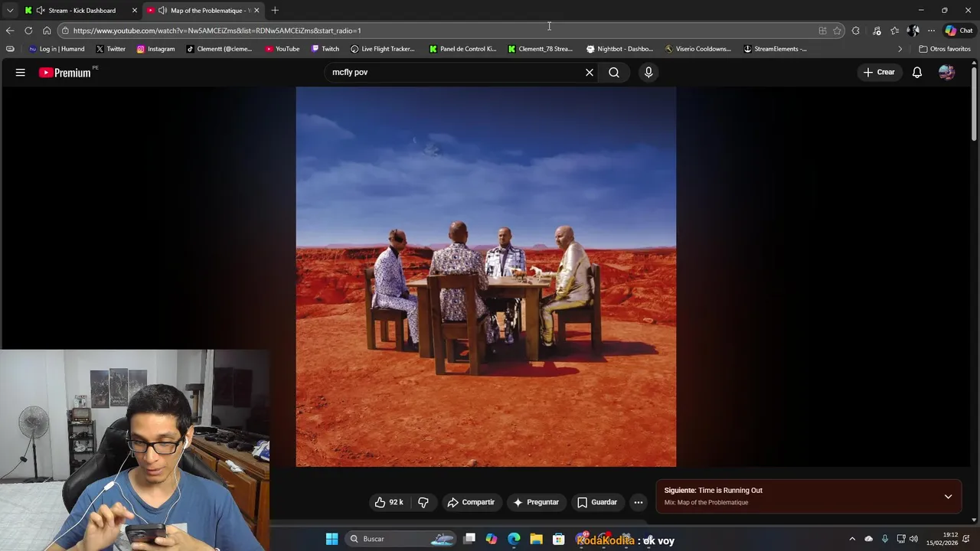This screenshot has height=551, width=980.
Task: Open Live Flight Tracker bookmark
Action: 383,49
